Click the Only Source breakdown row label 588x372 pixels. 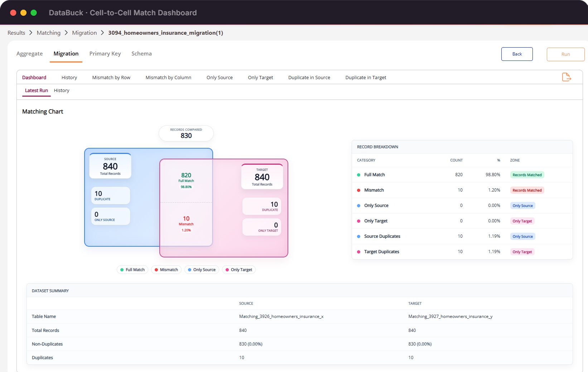tap(376, 206)
